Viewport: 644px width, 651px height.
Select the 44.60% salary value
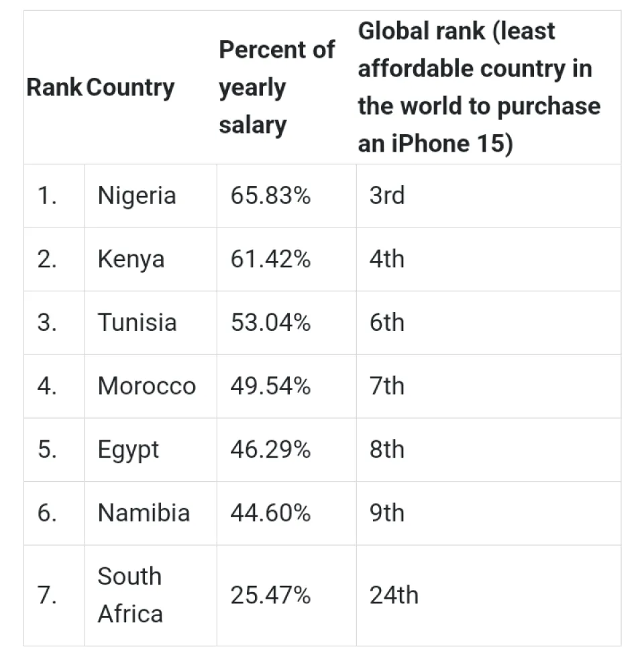pyautogui.click(x=270, y=513)
